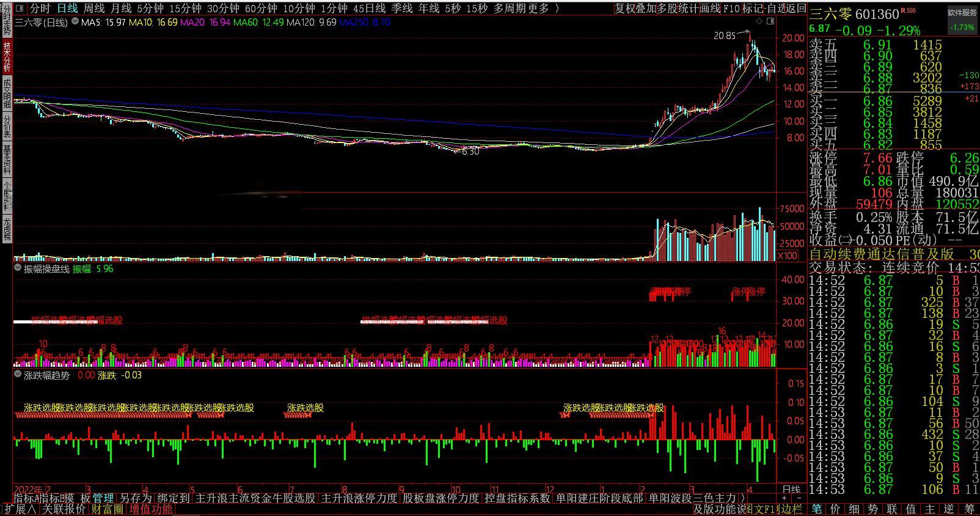
Task: Click the 2022年 date label on the timeline
Action: click(28, 490)
